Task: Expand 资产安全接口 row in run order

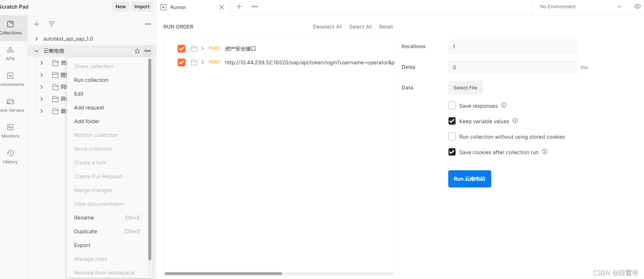Action: pos(203,49)
